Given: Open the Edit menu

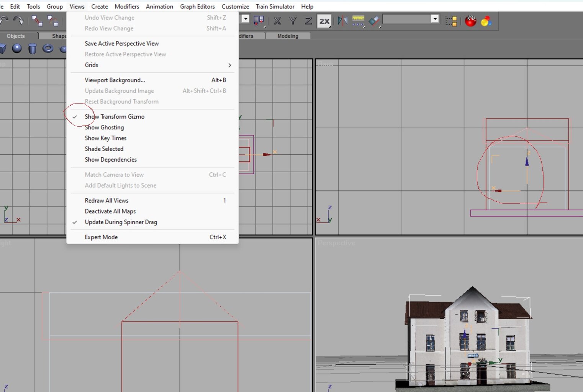Looking at the screenshot, I should click(x=15, y=7).
